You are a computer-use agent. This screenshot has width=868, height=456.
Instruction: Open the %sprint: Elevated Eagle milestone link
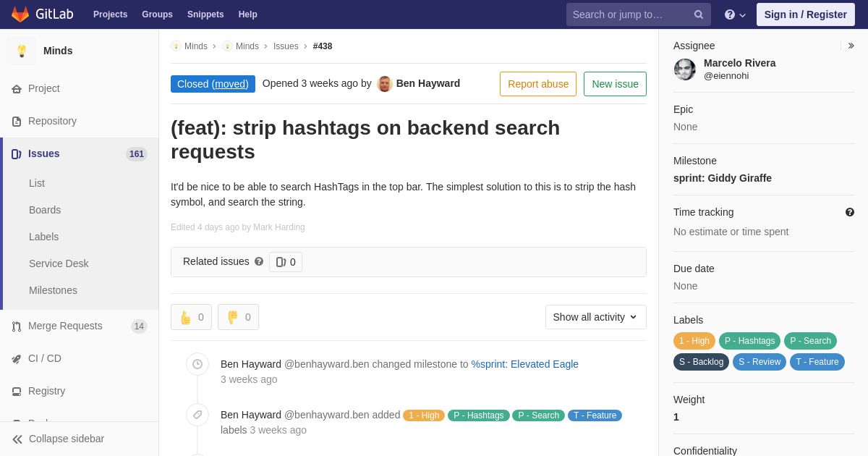[525, 364]
